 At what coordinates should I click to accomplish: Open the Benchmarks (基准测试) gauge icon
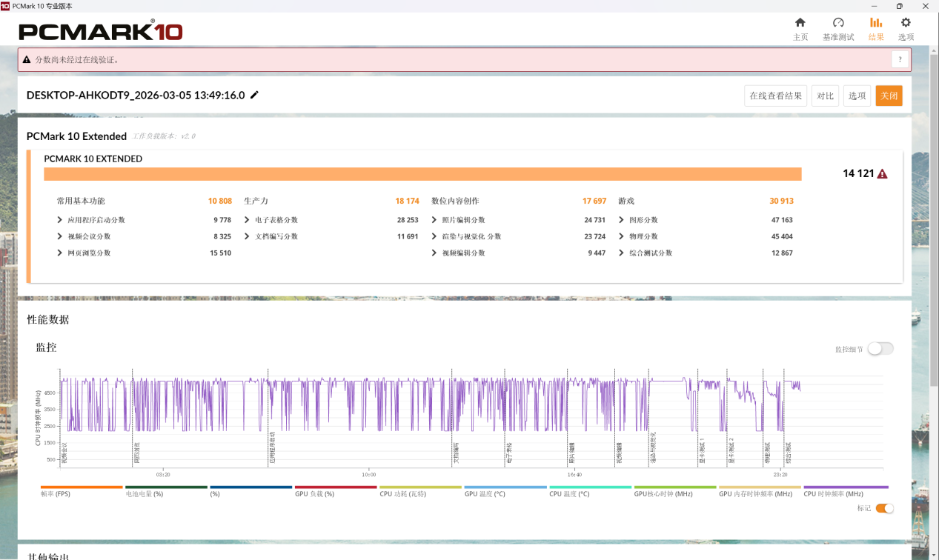tap(838, 23)
